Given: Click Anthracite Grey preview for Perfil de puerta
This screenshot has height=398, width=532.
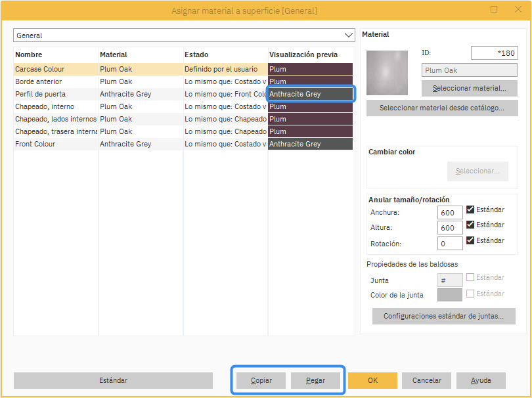Looking at the screenshot, I should point(310,94).
